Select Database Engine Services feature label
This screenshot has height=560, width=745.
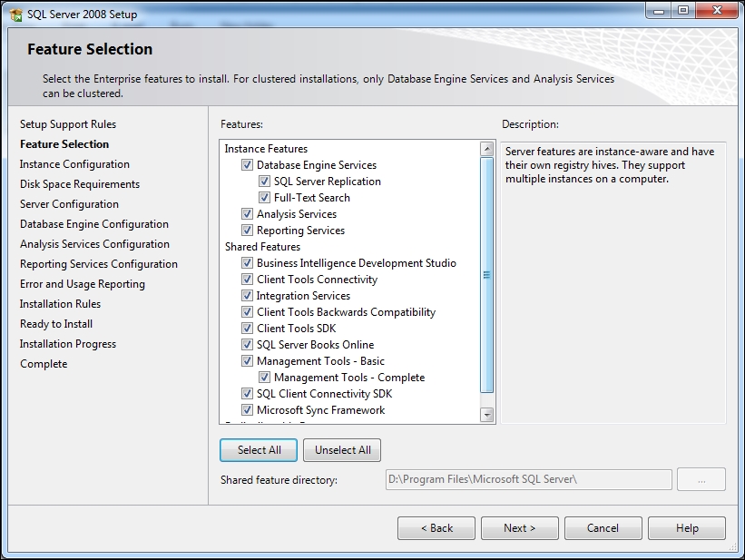coord(317,165)
